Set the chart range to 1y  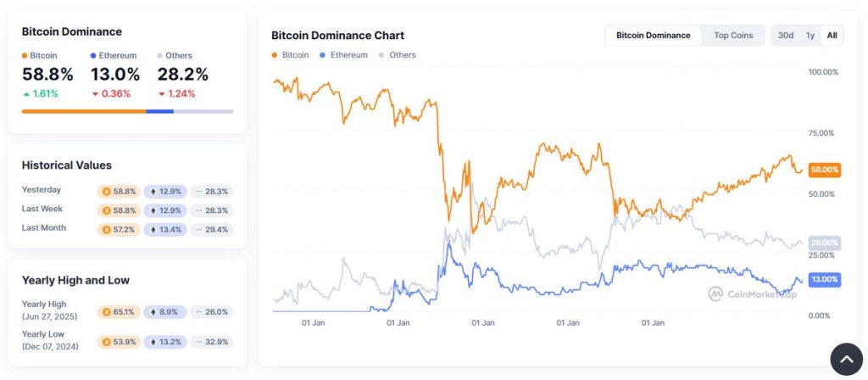(x=810, y=36)
